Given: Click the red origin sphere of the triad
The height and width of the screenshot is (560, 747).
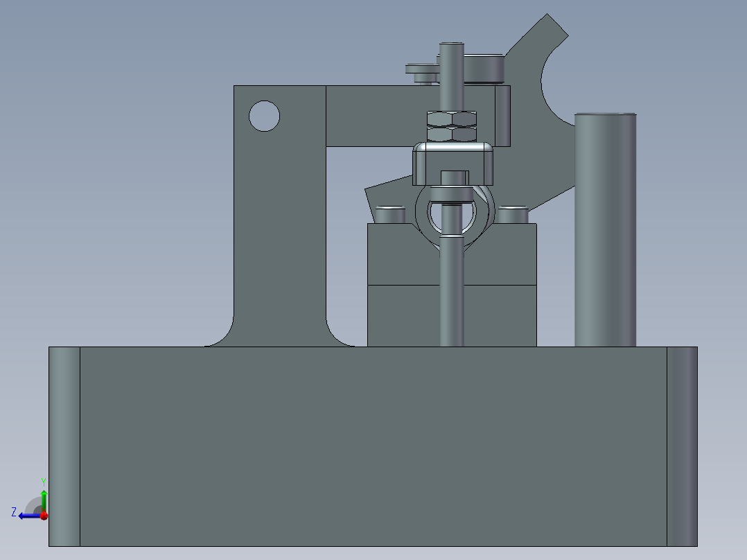Looking at the screenshot, I should point(44,516).
